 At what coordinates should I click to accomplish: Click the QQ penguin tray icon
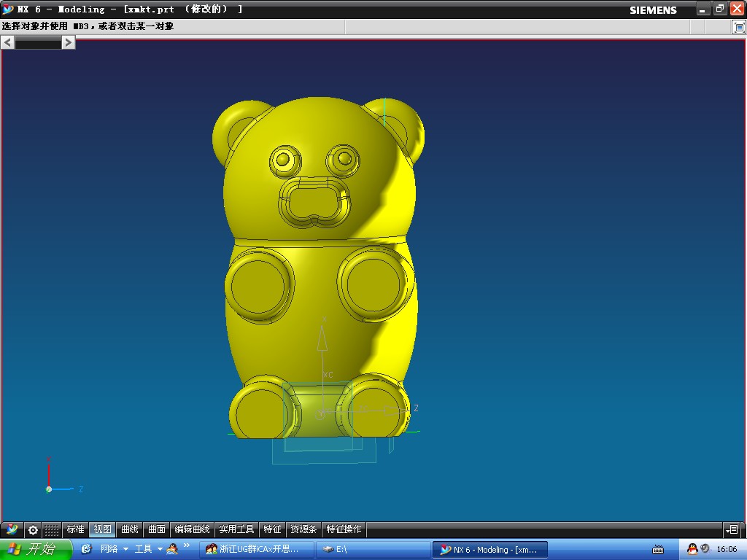[692, 549]
